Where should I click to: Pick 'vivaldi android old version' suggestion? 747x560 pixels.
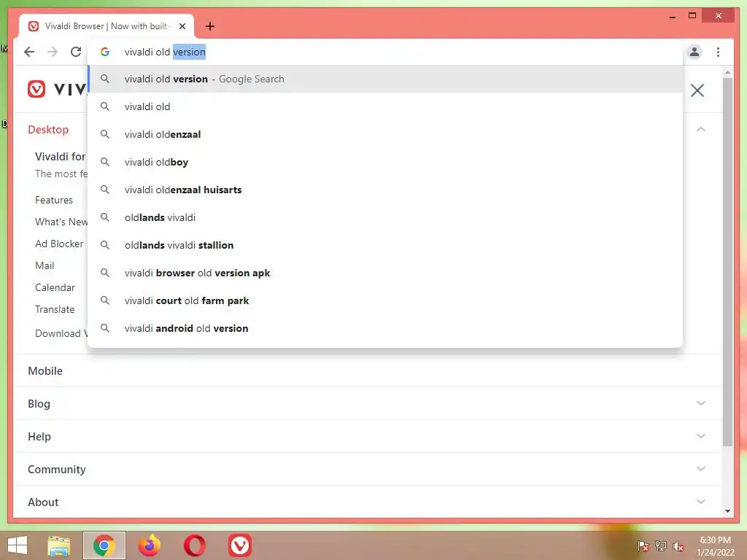(x=385, y=328)
